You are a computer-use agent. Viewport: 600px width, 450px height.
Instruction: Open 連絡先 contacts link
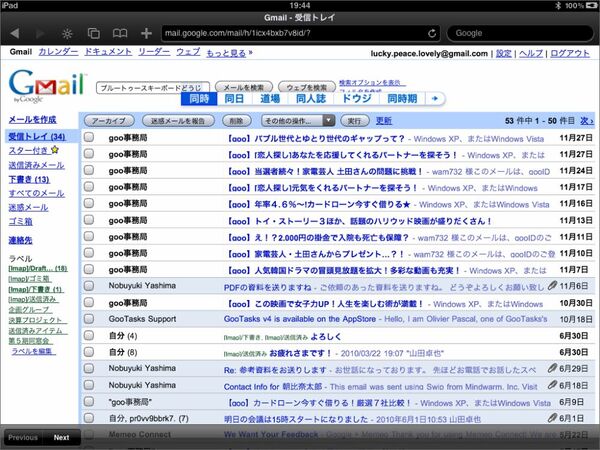pyautogui.click(x=21, y=240)
